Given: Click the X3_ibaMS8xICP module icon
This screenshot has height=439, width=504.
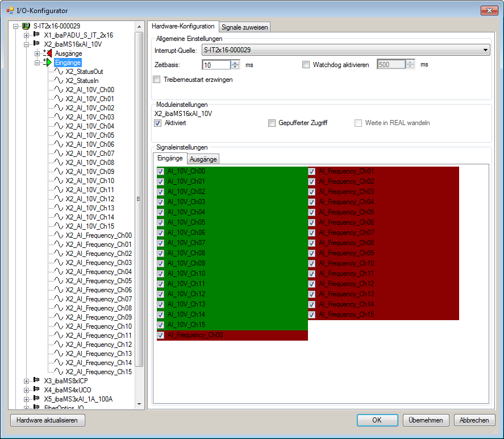Looking at the screenshot, I should (x=37, y=381).
